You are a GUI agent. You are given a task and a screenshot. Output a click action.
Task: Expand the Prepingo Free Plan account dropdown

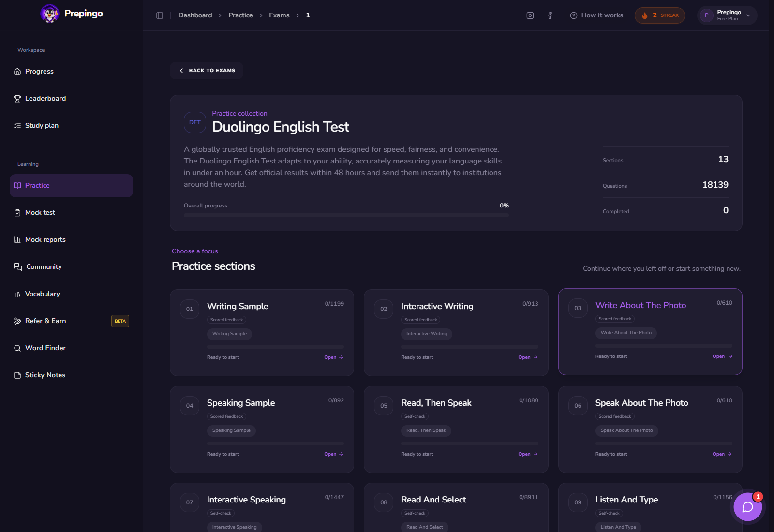(727, 15)
